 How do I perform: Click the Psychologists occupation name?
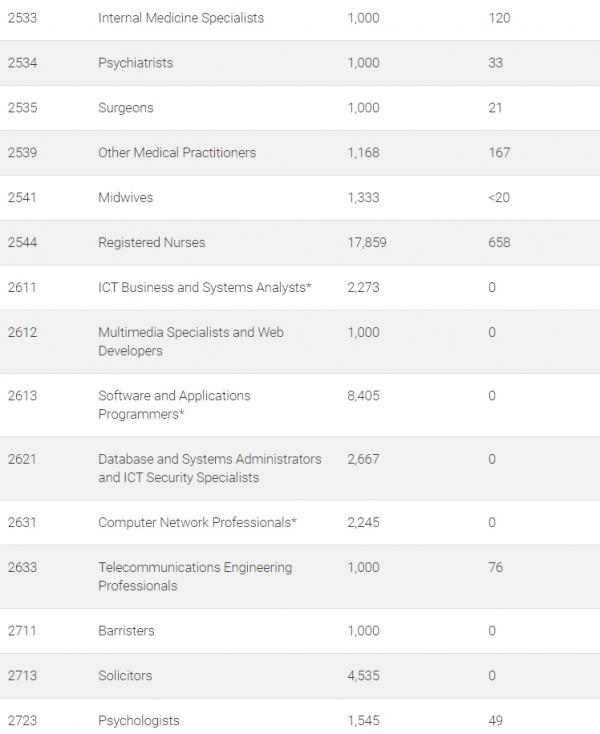139,721
